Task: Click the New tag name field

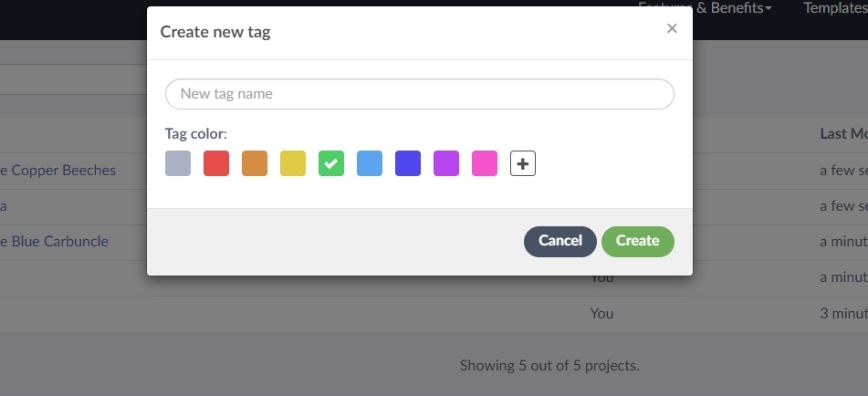Action: pos(419,94)
